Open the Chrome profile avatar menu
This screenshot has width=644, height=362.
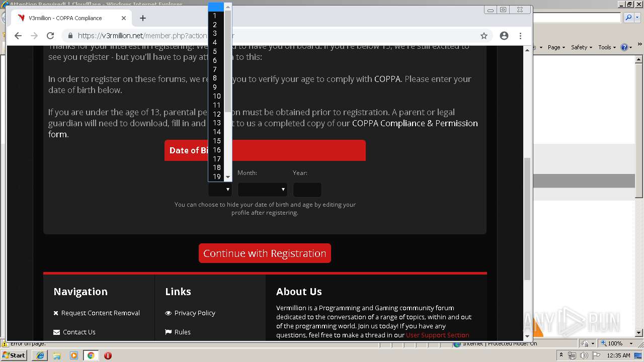tap(504, 36)
